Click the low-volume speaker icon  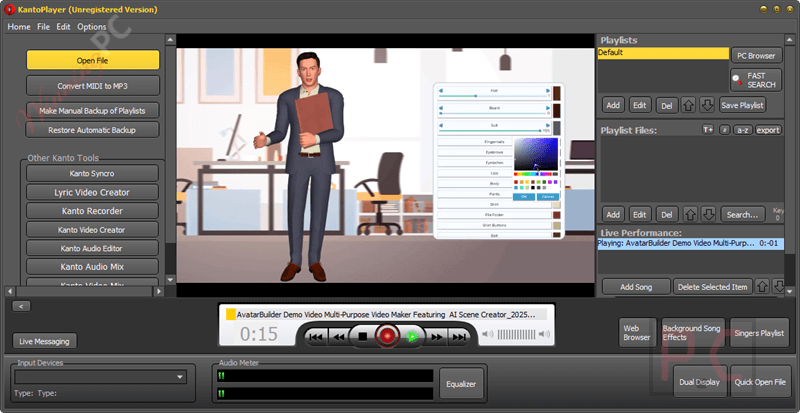488,334
